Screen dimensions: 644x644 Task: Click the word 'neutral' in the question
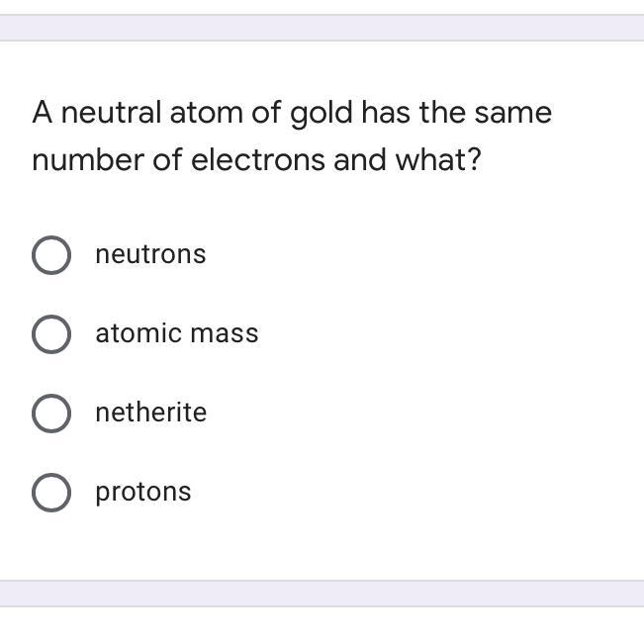tap(111, 113)
